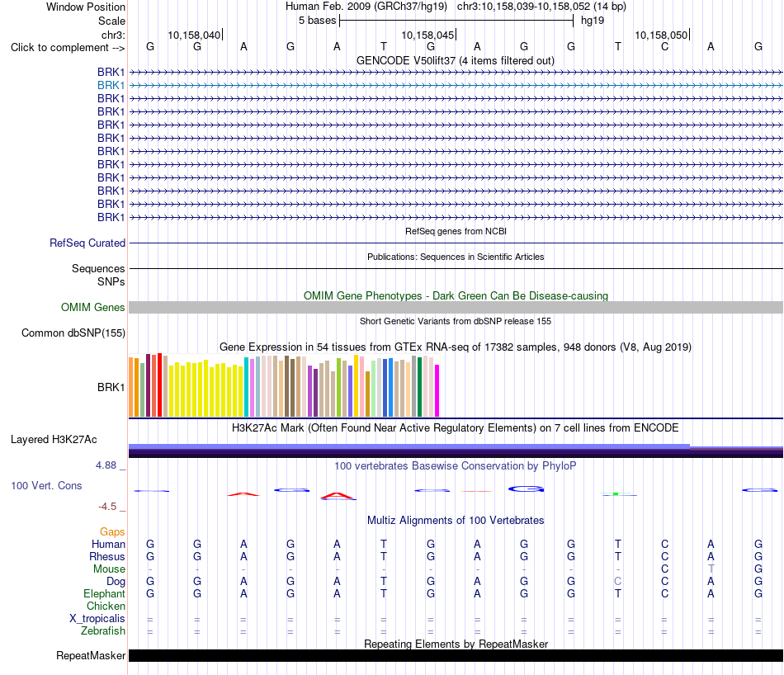This screenshot has height=675, width=784.
Task: Click the orange Gaps label
Action: coord(112,532)
